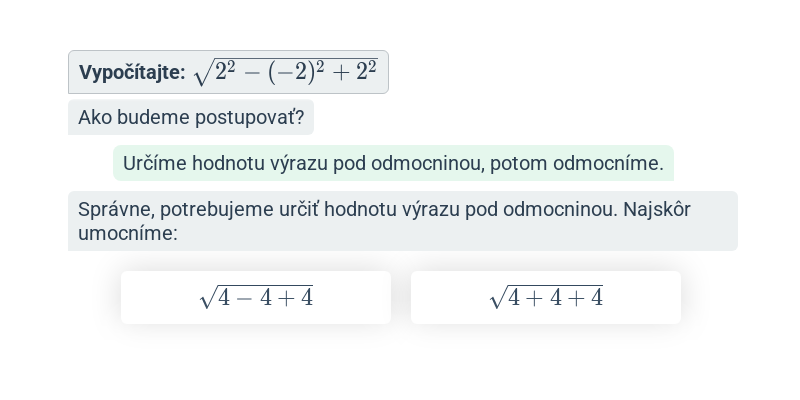Click the bold 'Vypočítajte:' label
Viewport: 800px width, 400px height.
point(132,72)
